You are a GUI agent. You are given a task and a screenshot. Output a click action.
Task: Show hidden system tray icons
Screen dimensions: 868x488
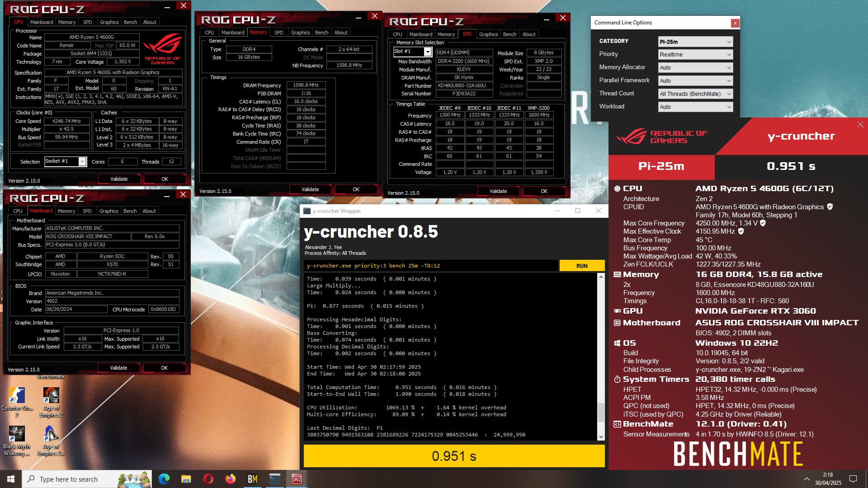pos(807,479)
